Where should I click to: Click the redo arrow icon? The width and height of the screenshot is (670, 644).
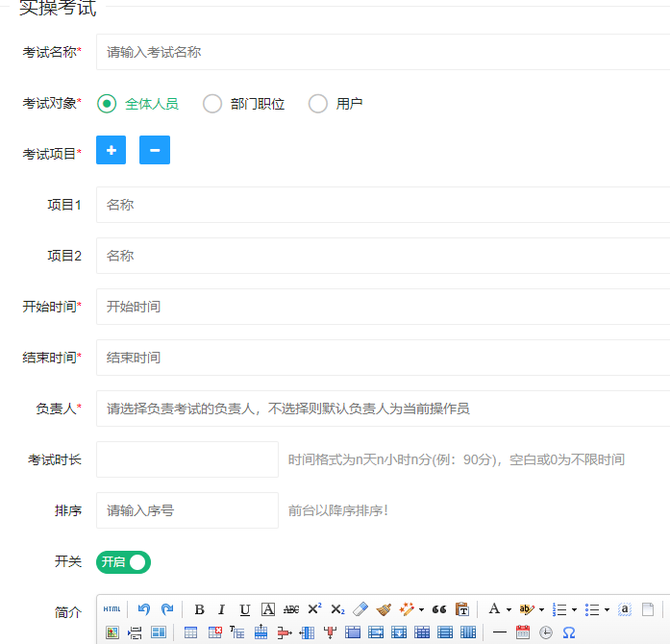(167, 609)
